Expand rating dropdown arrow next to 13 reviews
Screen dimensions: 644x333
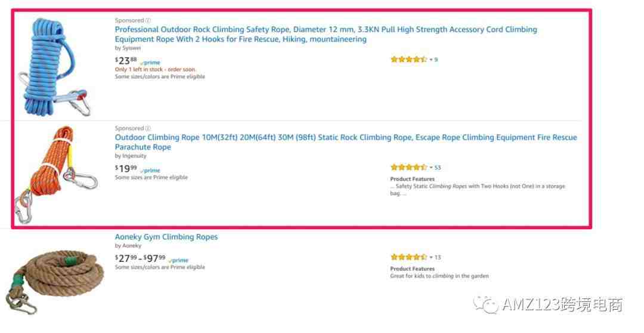click(431, 257)
